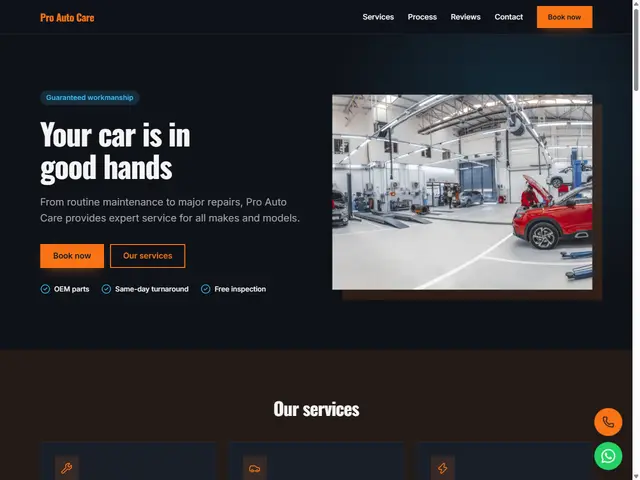Click the floating phone call icon
The image size is (640, 480).
pyautogui.click(x=608, y=422)
